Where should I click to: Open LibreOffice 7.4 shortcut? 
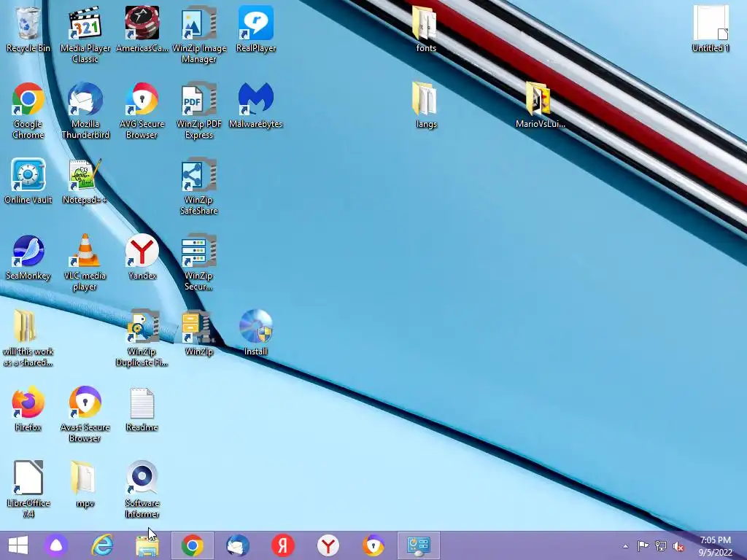coord(28,489)
